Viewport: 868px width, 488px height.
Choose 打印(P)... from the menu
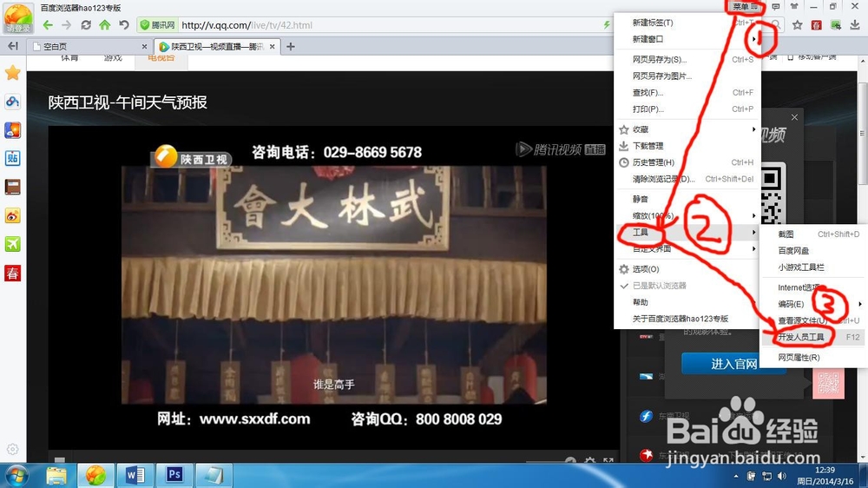pos(687,109)
